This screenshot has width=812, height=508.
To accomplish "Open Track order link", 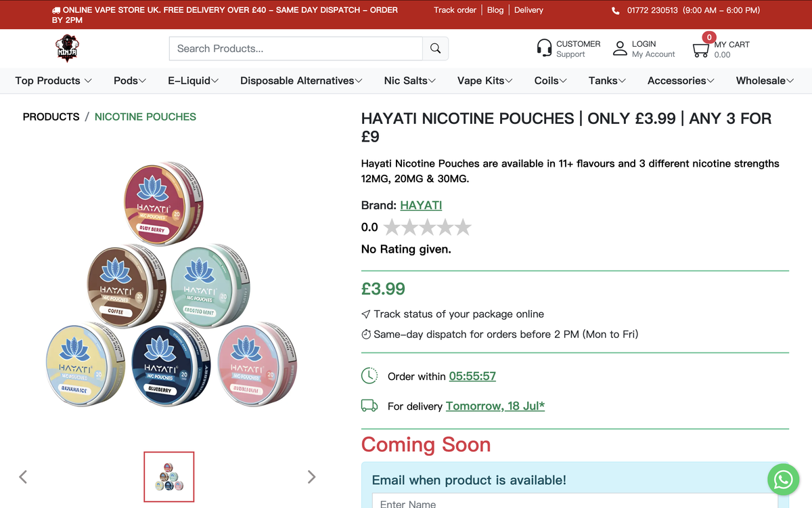I will [455, 10].
